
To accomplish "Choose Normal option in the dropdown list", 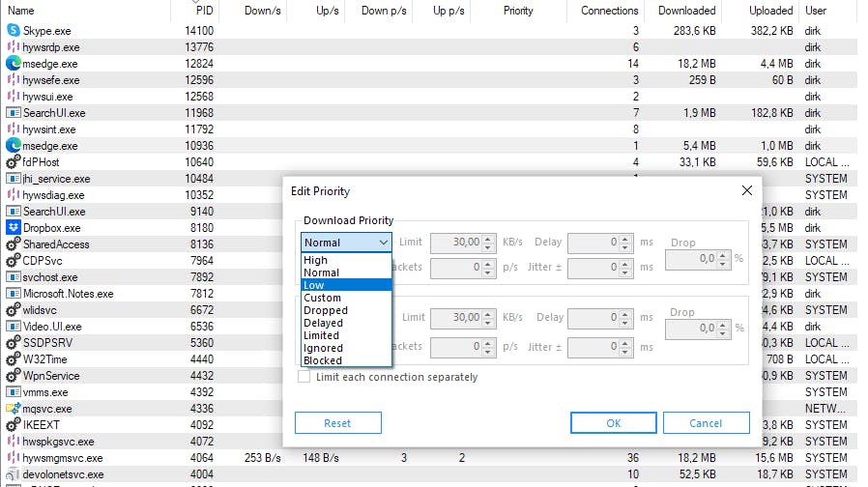I will click(x=347, y=272).
